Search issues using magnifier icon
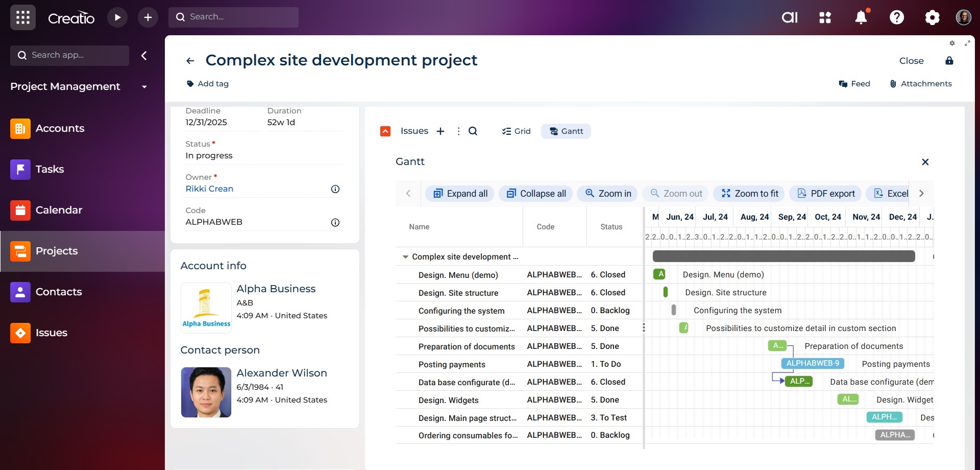The width and height of the screenshot is (980, 470). 473,131
